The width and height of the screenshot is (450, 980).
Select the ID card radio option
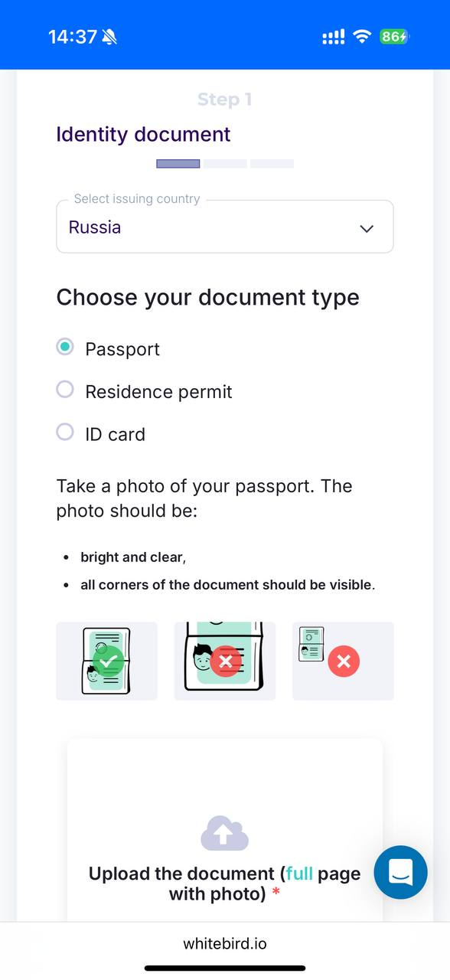[65, 432]
